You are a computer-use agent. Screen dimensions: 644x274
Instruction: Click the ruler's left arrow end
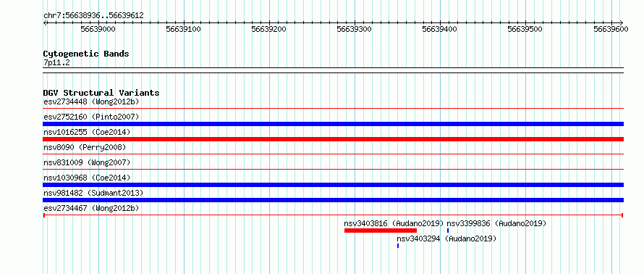(x=45, y=22)
